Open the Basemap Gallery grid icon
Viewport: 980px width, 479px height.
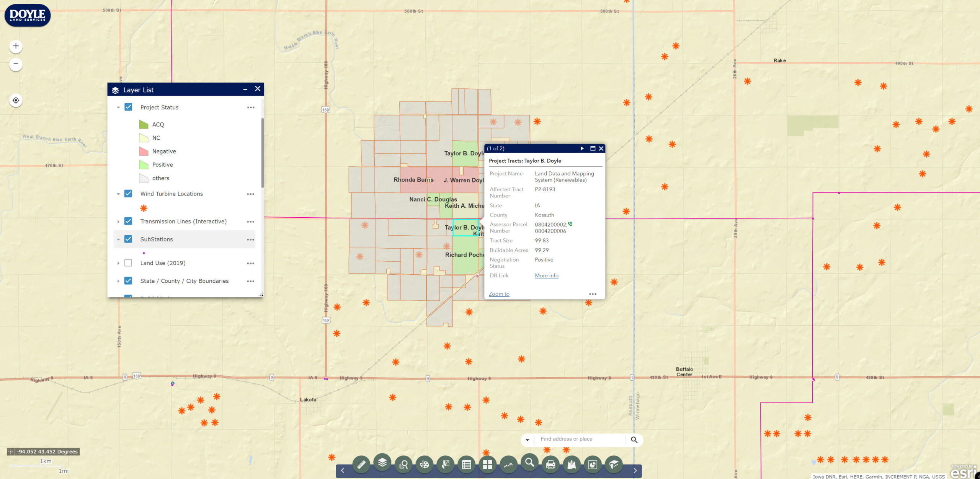[x=487, y=464]
